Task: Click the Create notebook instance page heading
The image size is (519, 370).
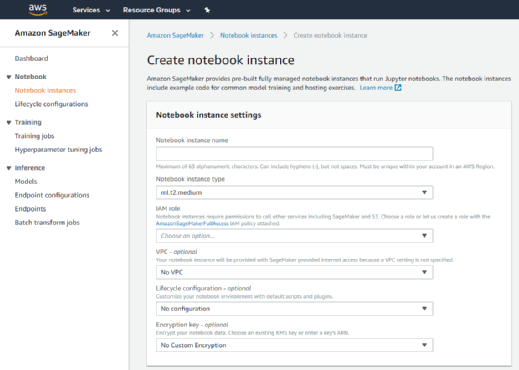Action: click(221, 60)
